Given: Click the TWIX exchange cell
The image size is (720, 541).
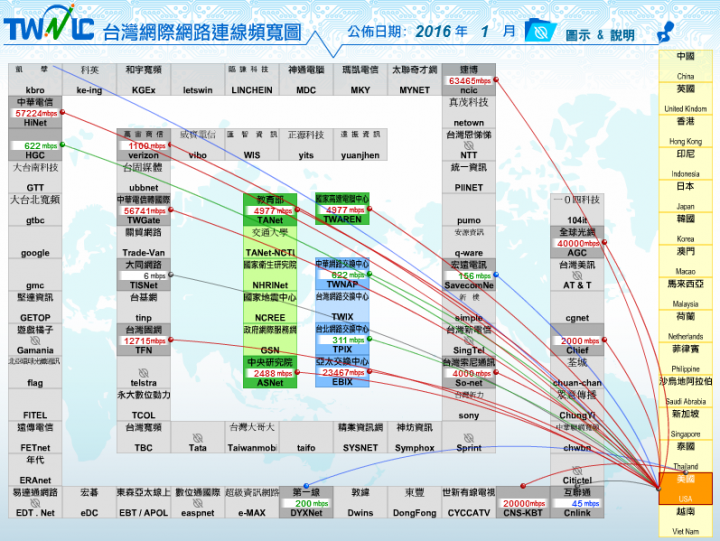Looking at the screenshot, I should click(342, 307).
